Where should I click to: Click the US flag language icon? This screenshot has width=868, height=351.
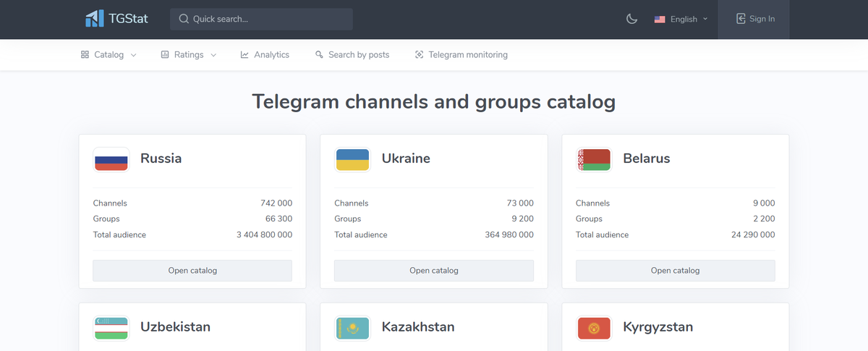660,20
